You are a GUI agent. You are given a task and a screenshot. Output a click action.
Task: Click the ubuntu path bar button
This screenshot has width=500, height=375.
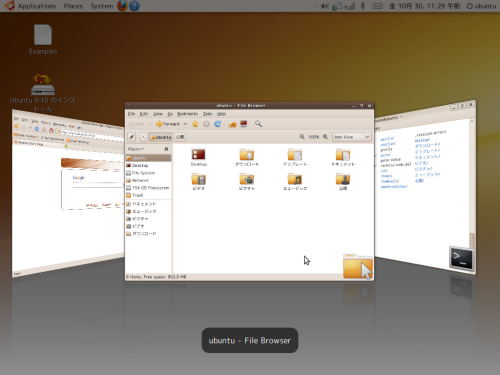click(161, 137)
